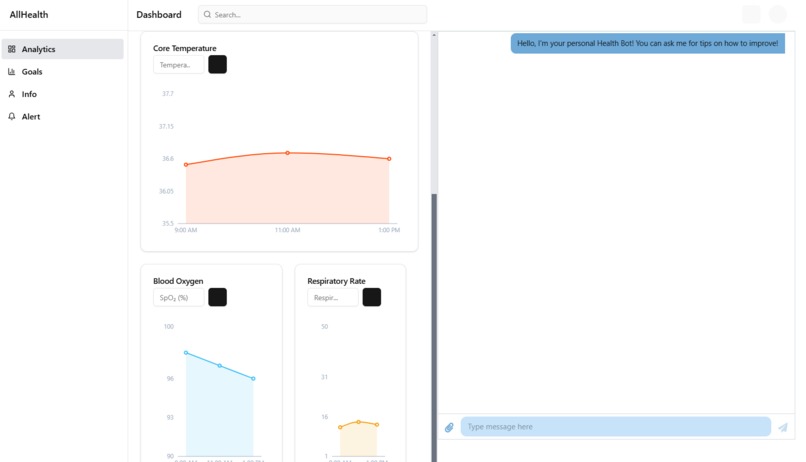806x462 pixels.
Task: Click the 50 axis label on Respiratory chart
Action: pos(324,327)
